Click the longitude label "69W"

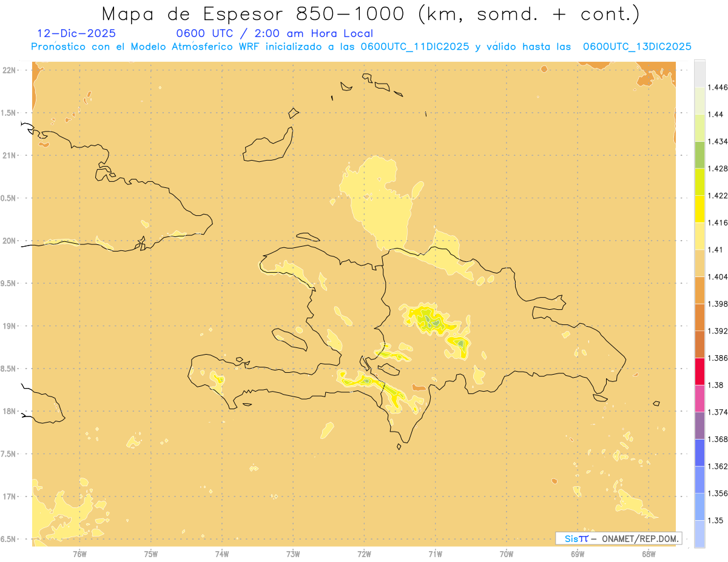pyautogui.click(x=578, y=554)
